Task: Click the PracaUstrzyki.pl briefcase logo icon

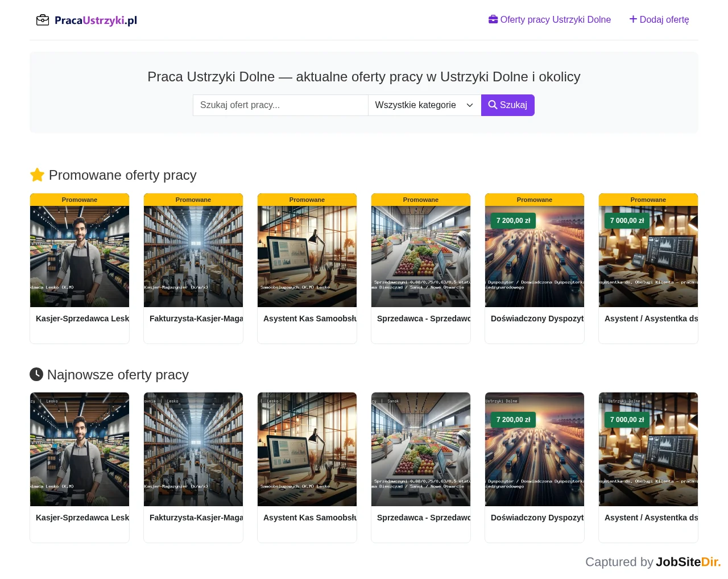Action: 43,20
